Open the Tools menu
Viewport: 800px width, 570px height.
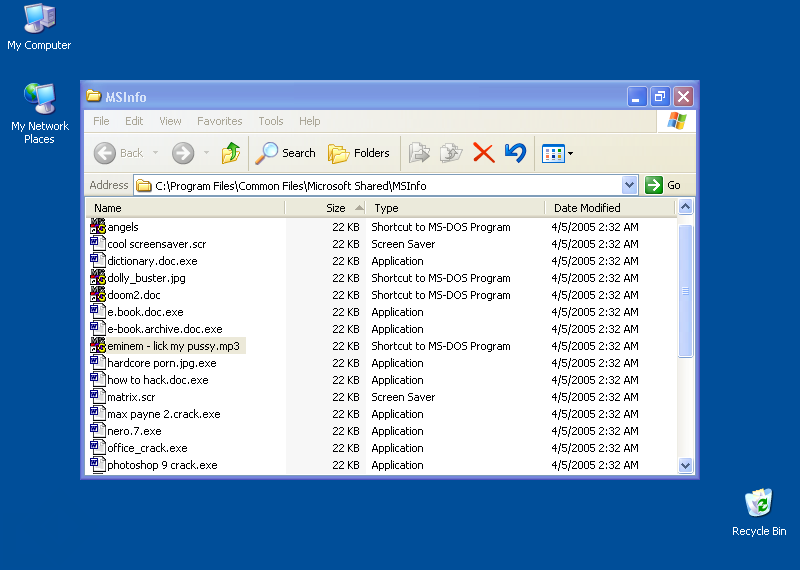coord(270,121)
